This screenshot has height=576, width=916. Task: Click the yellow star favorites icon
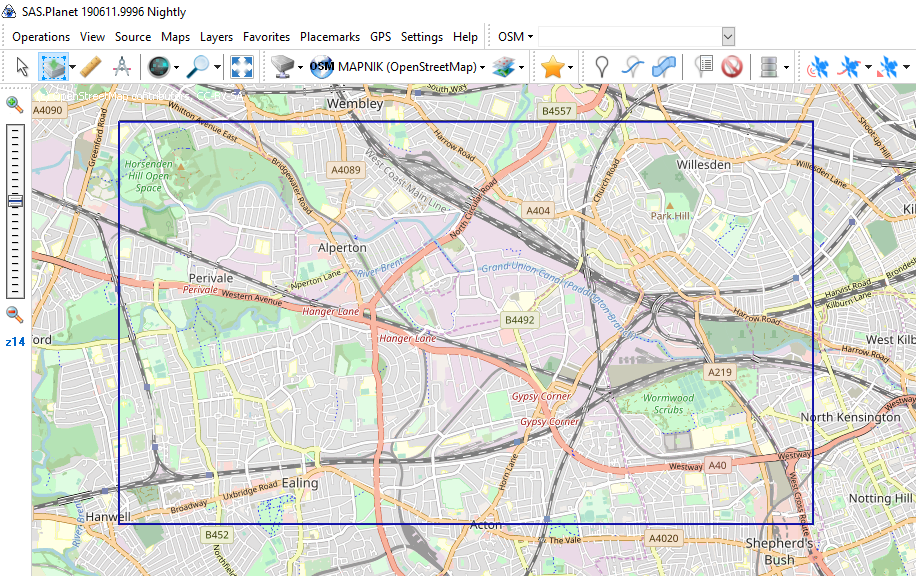coord(552,67)
